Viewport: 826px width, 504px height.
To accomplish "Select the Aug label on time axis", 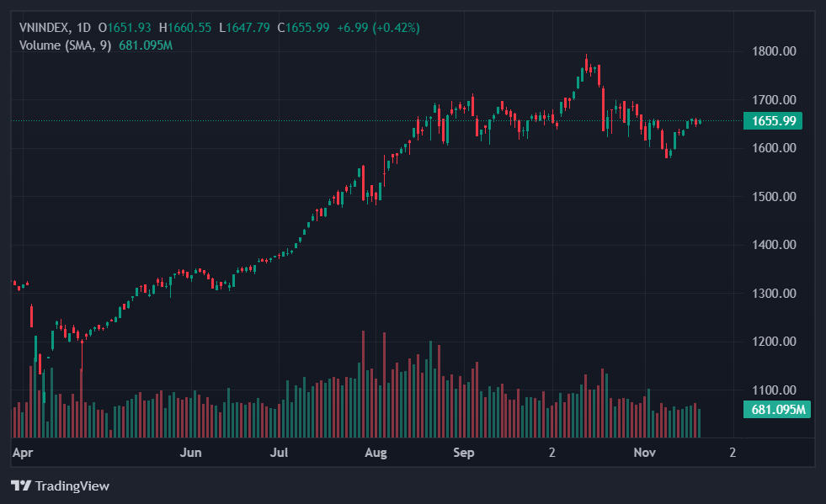I will (x=376, y=453).
